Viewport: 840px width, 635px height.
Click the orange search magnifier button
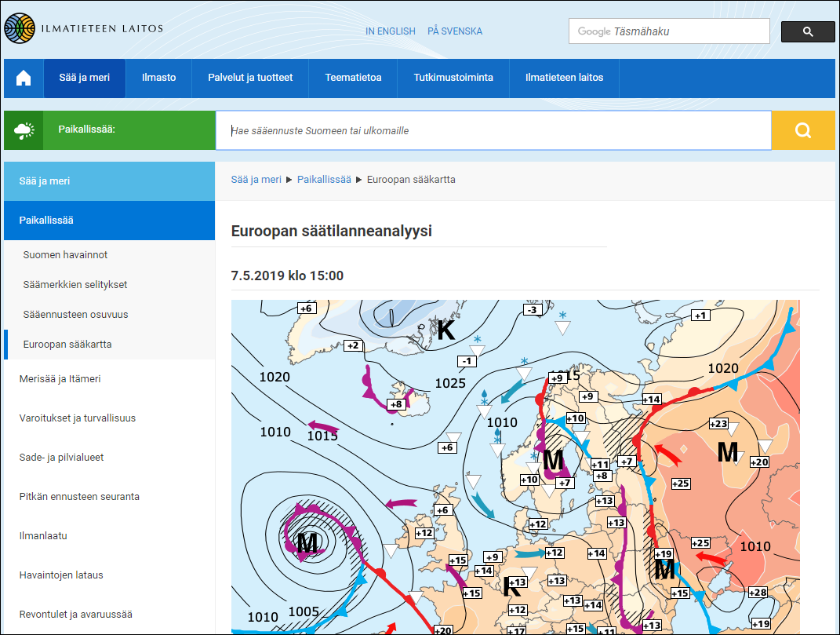(802, 130)
